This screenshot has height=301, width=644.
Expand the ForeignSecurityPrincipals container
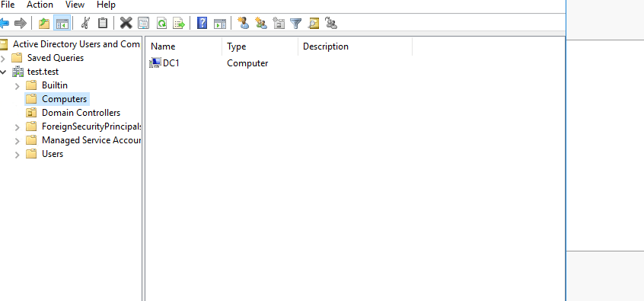pos(18,127)
